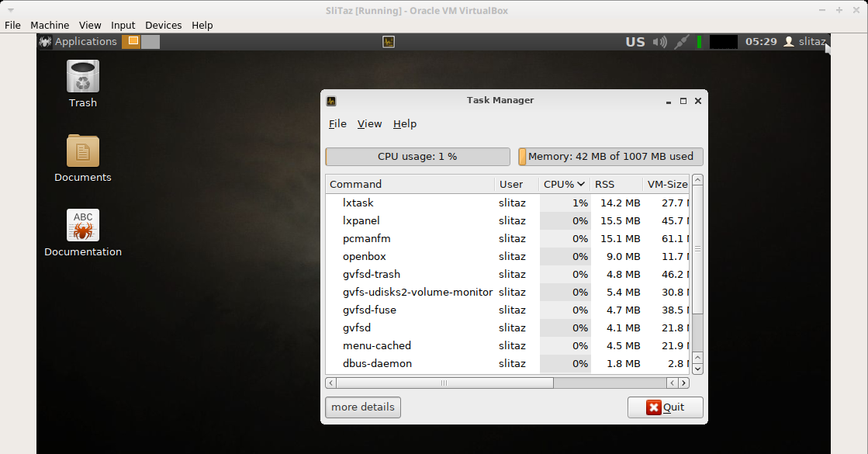Click the 05:29 panel clock
The image size is (868, 454).
761,42
